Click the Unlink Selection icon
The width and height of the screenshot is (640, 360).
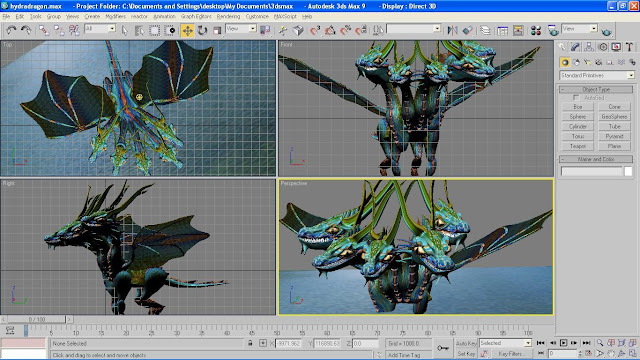[x=59, y=30]
